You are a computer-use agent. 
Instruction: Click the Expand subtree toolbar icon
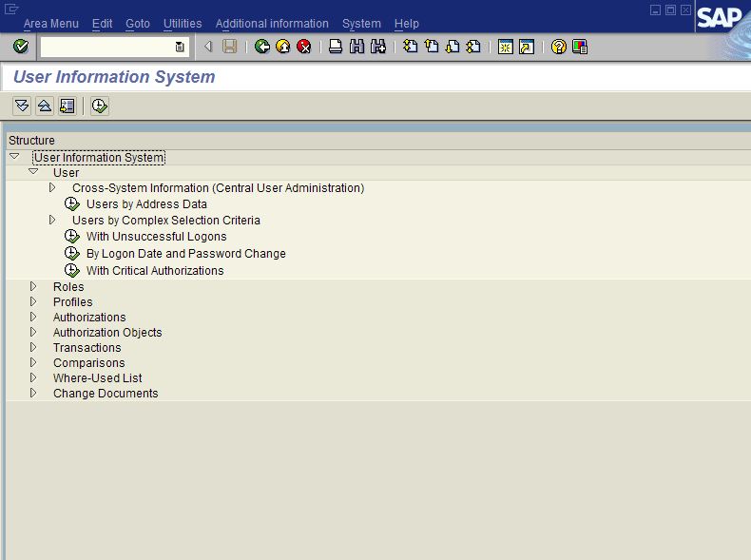point(22,106)
